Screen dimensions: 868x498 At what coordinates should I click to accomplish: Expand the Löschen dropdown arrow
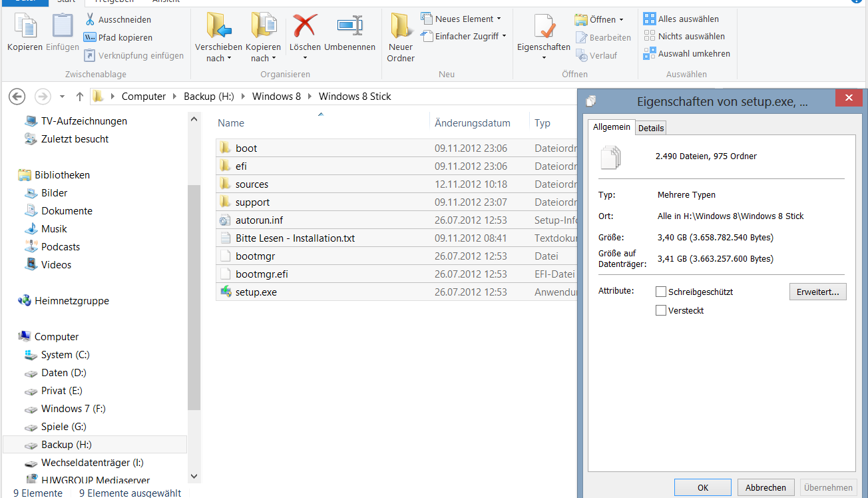(306, 59)
